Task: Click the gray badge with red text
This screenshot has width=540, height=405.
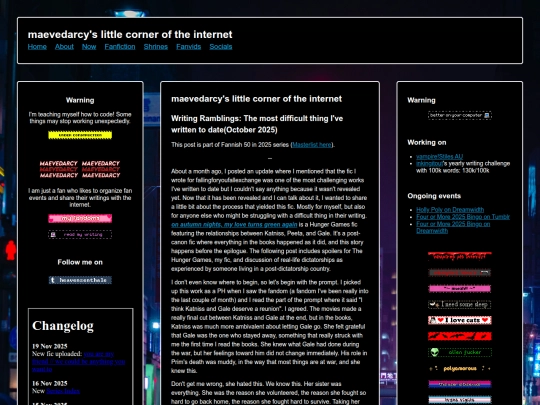Action: pyautogui.click(x=460, y=273)
